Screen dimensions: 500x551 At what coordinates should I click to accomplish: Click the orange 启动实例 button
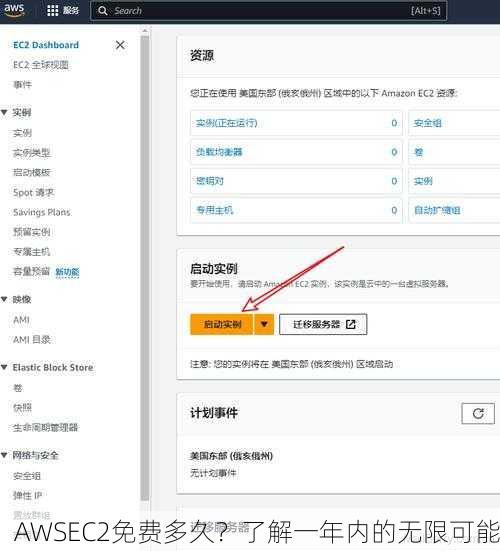222,324
